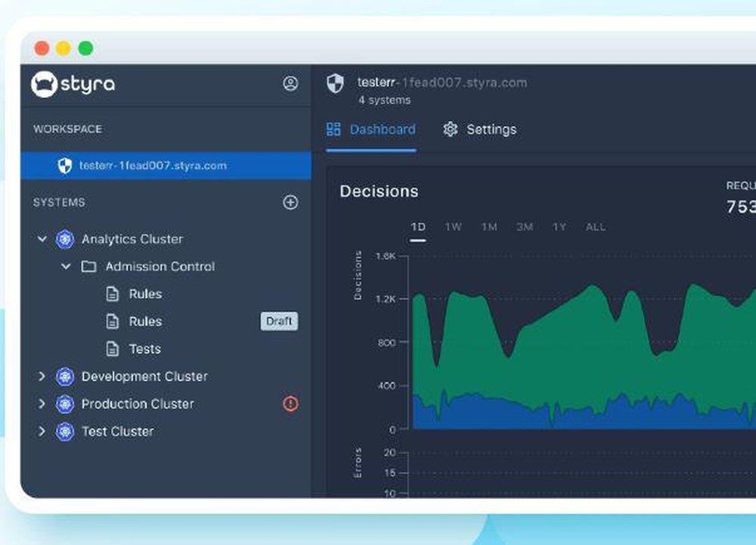This screenshot has height=545, width=756.
Task: Click the Styra logo
Action: pyautogui.click(x=73, y=85)
